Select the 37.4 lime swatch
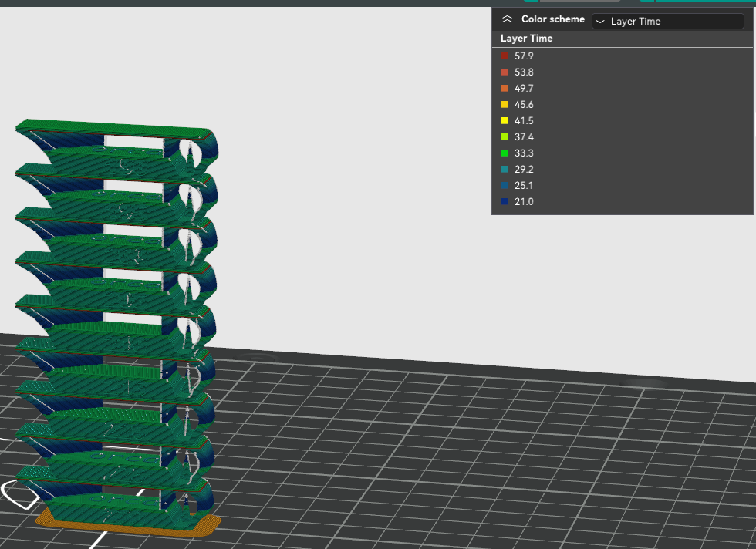Screen dimensions: 756x549 (505, 137)
